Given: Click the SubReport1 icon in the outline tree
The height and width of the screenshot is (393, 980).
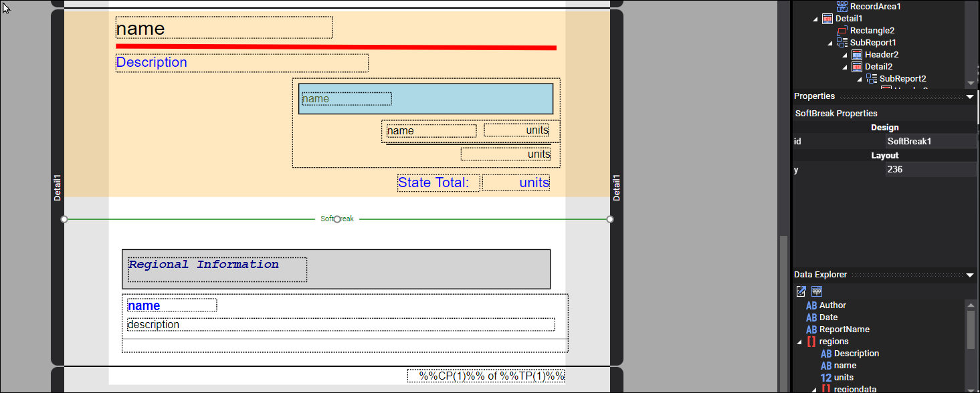Looking at the screenshot, I should 842,43.
